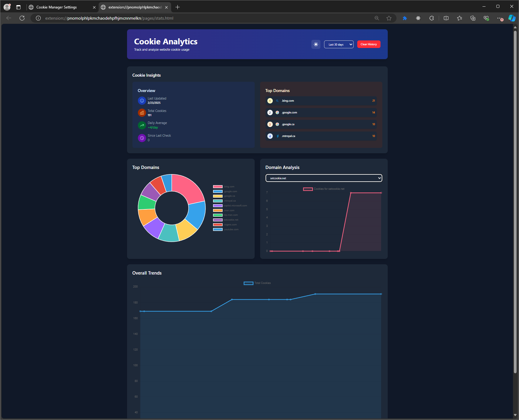
Task: Open the Last 30 days dropdown
Action: click(x=339, y=44)
